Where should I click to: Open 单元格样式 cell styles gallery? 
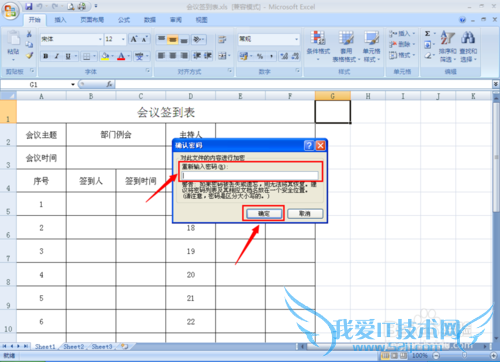point(372,46)
